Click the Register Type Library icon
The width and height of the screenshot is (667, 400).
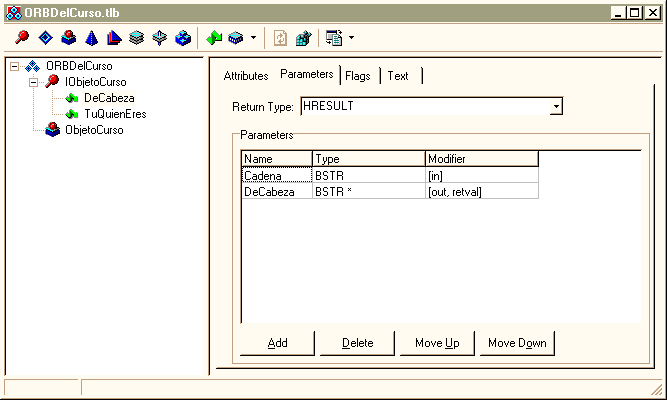tap(303, 38)
